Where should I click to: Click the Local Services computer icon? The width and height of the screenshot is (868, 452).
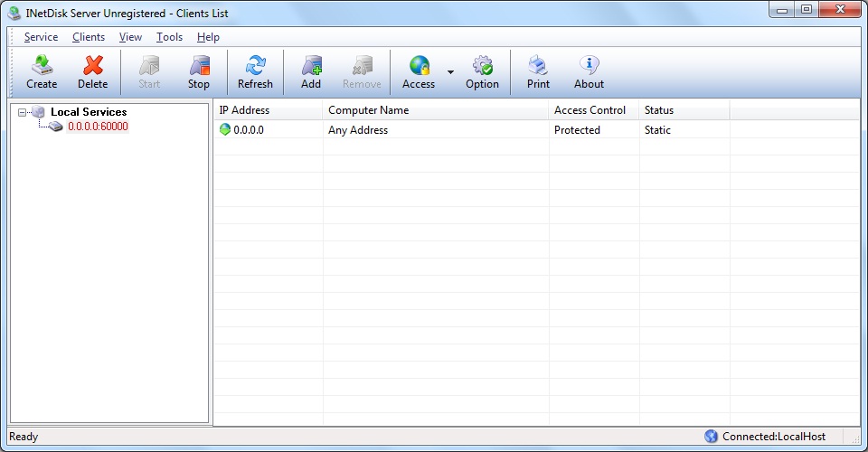point(38,112)
